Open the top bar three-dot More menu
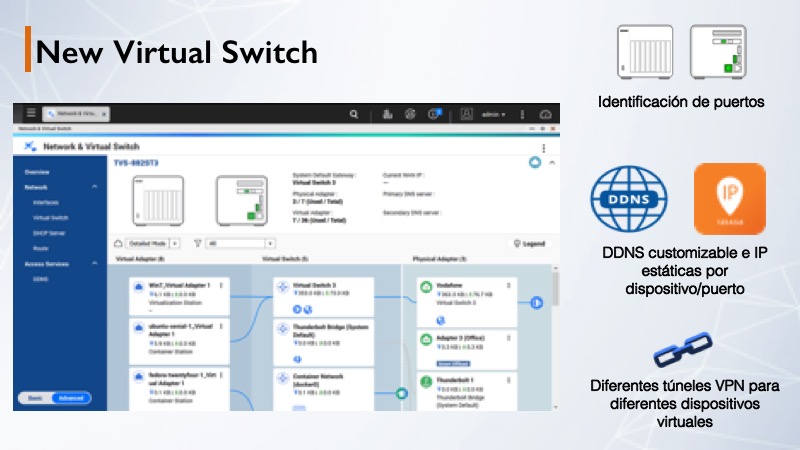 [522, 114]
